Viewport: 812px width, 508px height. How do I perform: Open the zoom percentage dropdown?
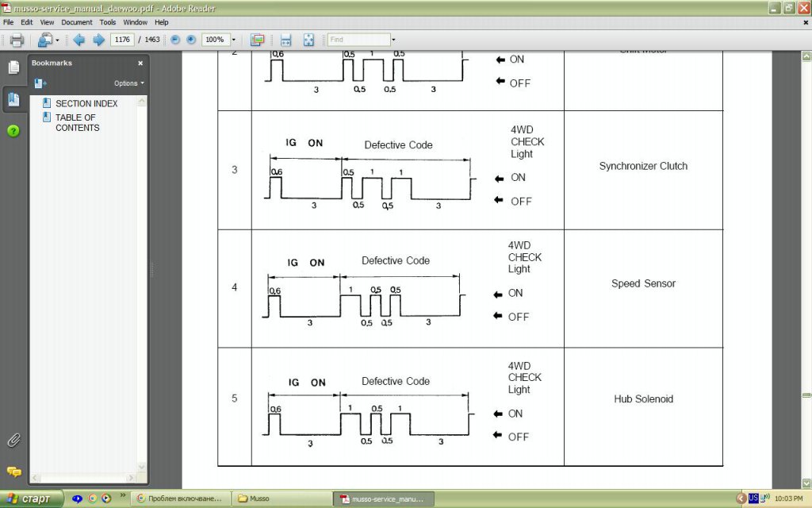[234, 40]
